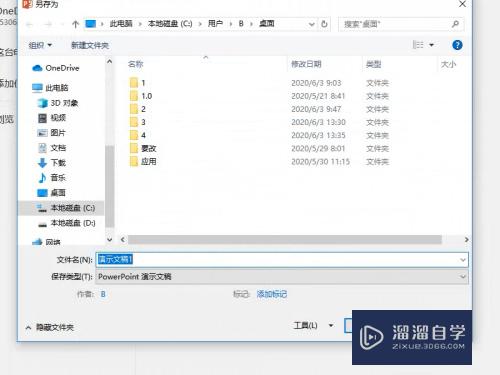Select the folder named 要改
Screen dimensions: 500x375
[x=143, y=148]
